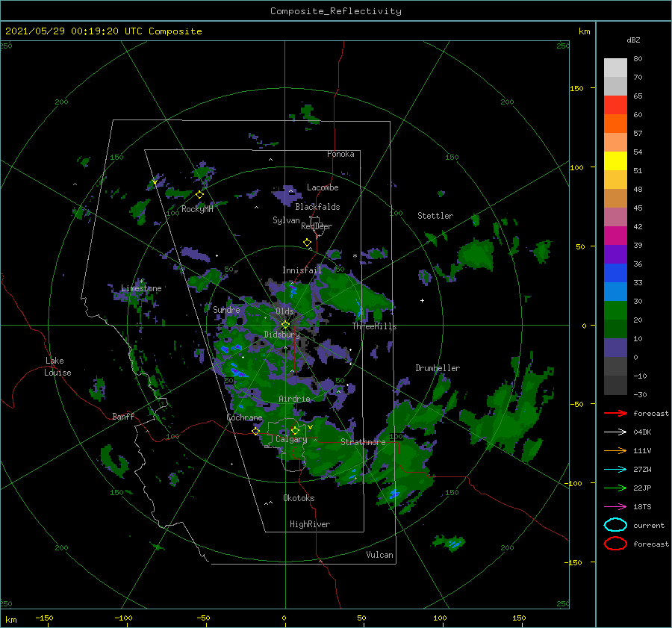Viewport: 672px width, 628px height.
Task: Click the -150 value on bottom axis
Action: 44,618
